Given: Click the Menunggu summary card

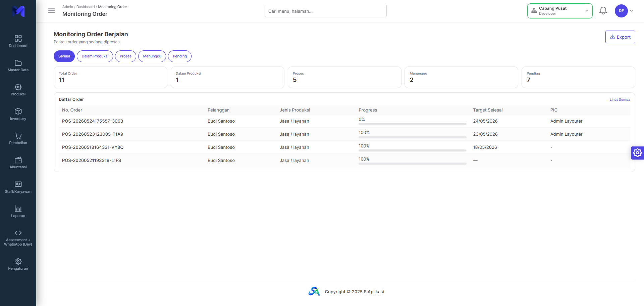Looking at the screenshot, I should click(x=461, y=77).
